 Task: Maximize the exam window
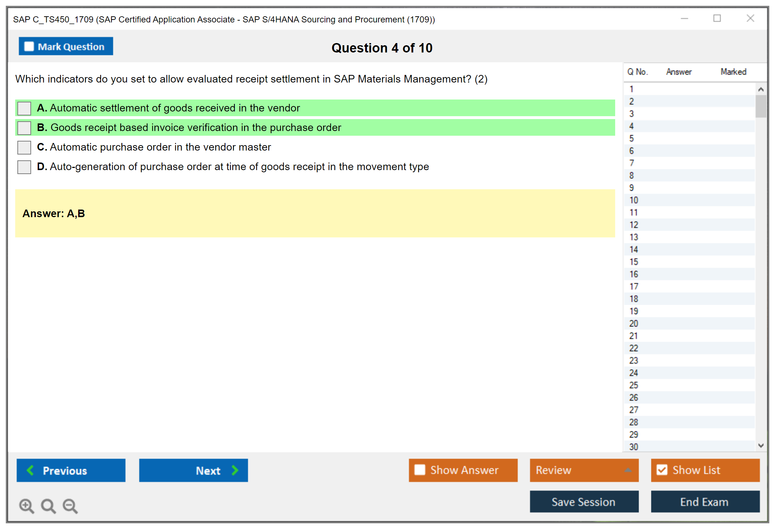point(717,18)
